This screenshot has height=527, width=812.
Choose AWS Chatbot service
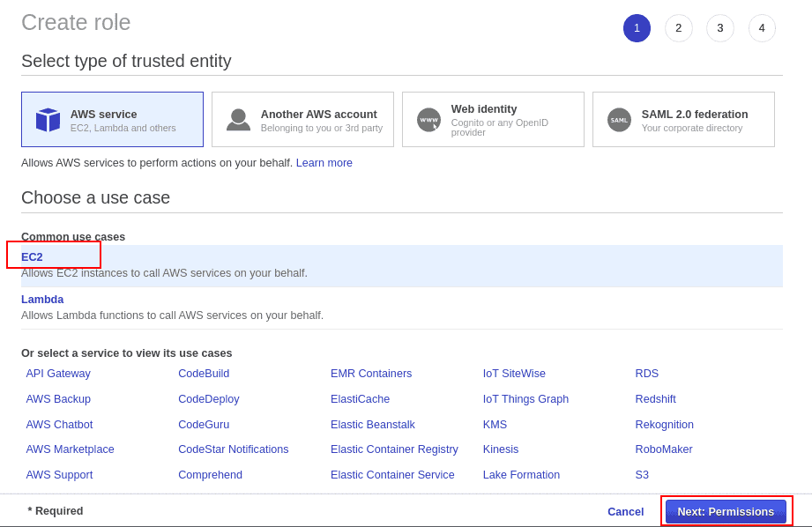(x=60, y=424)
